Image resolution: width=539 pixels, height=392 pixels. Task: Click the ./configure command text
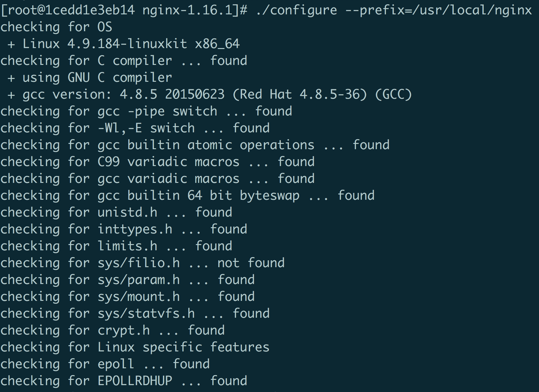click(296, 10)
